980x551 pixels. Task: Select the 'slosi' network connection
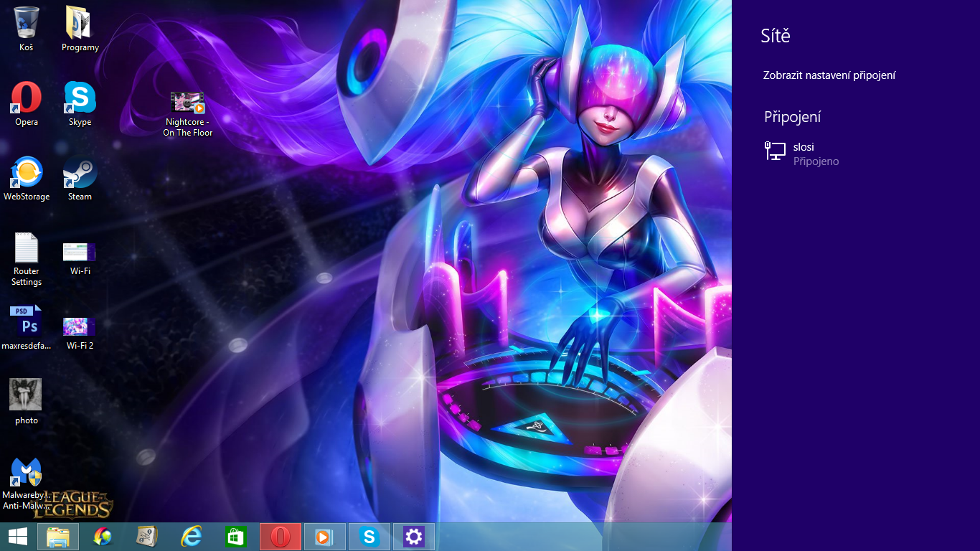point(856,154)
